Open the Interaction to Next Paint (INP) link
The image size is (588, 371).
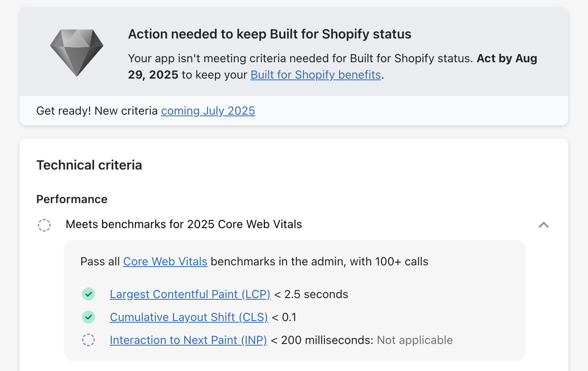[x=188, y=340]
